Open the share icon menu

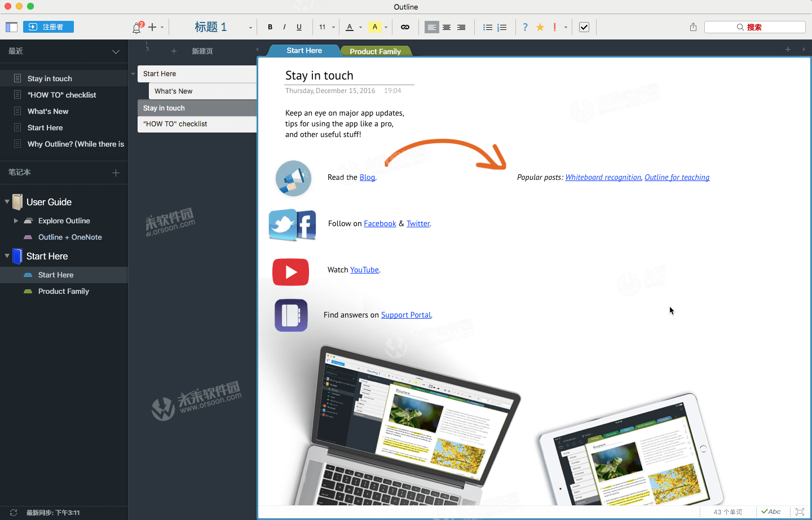pyautogui.click(x=693, y=27)
